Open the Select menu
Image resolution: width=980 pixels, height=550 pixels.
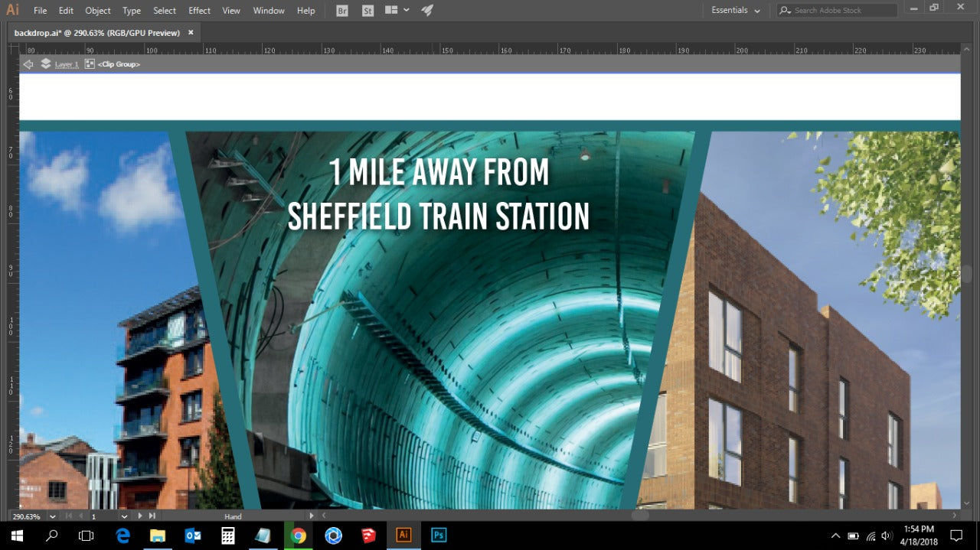point(165,11)
